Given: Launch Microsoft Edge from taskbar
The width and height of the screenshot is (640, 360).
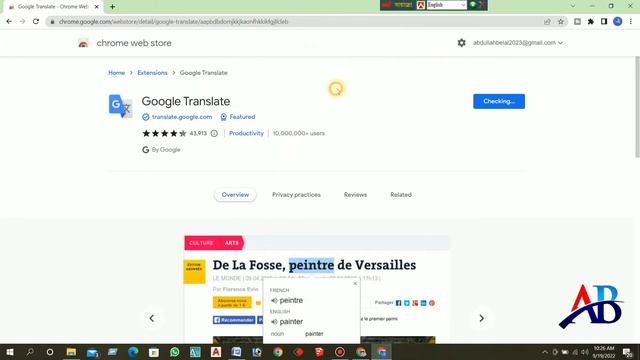Looking at the screenshot, I should [x=133, y=352].
